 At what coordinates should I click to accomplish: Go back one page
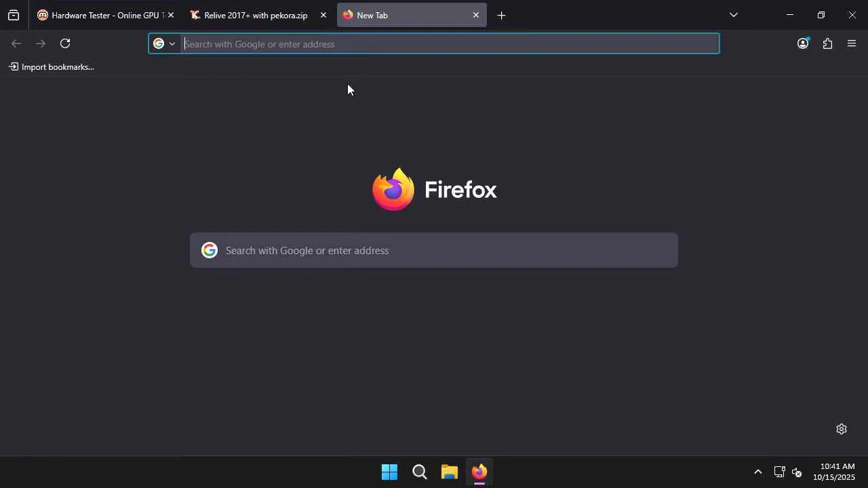[16, 43]
